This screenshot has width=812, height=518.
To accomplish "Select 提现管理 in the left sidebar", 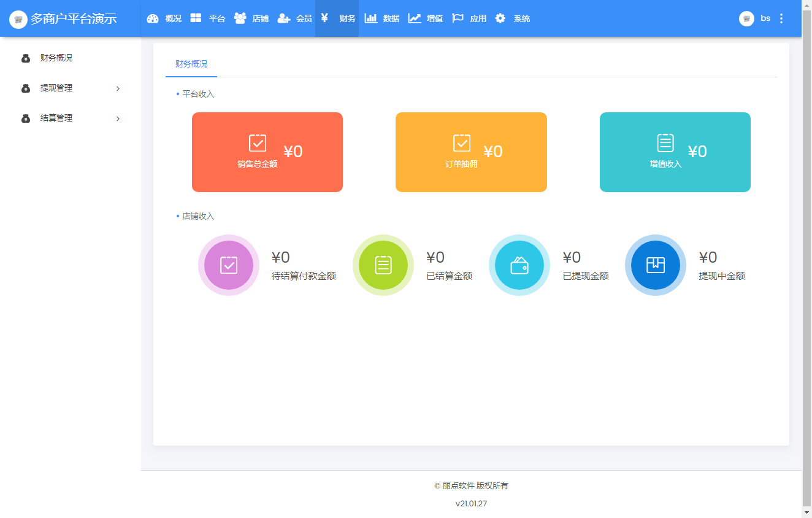I will [56, 88].
